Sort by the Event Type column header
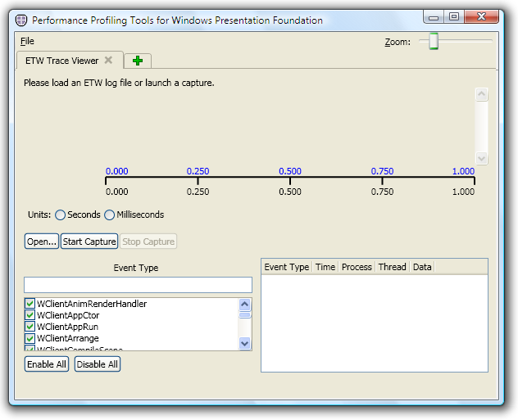The height and width of the screenshot is (420, 518). coord(286,267)
